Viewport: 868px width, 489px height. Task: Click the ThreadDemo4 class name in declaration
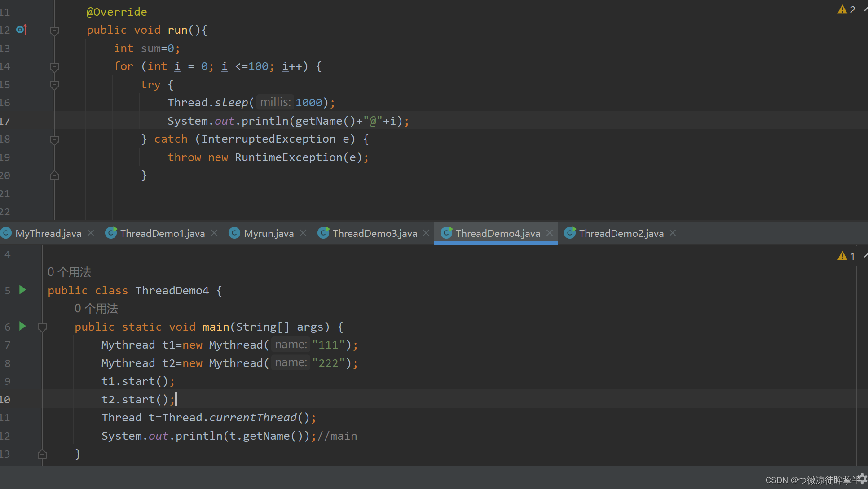[172, 291]
